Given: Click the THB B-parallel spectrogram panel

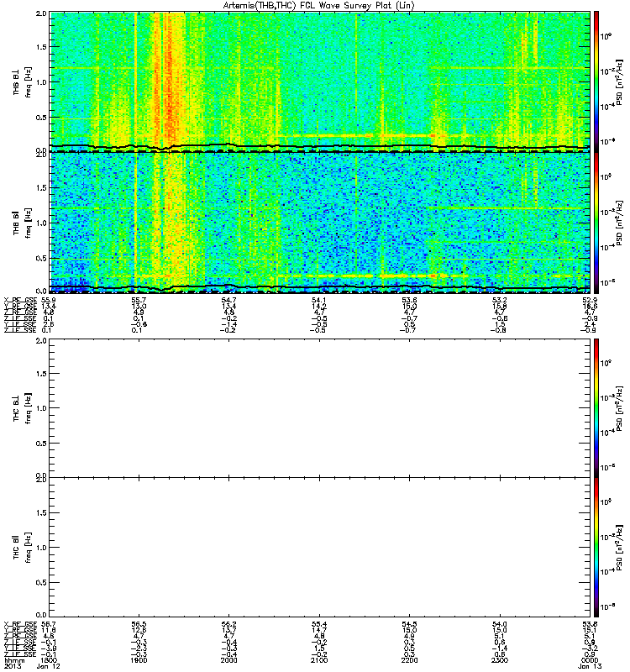Looking at the screenshot, I should pos(320,223).
